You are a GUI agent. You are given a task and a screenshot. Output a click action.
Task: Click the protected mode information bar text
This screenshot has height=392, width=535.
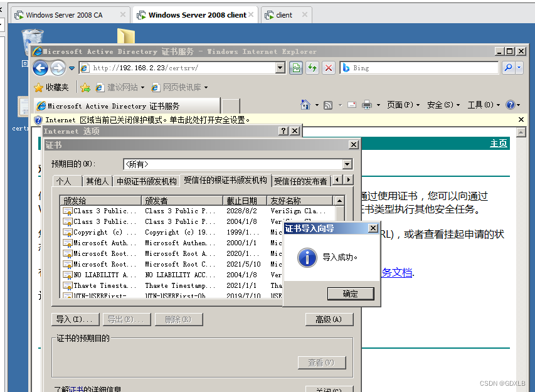(x=147, y=120)
